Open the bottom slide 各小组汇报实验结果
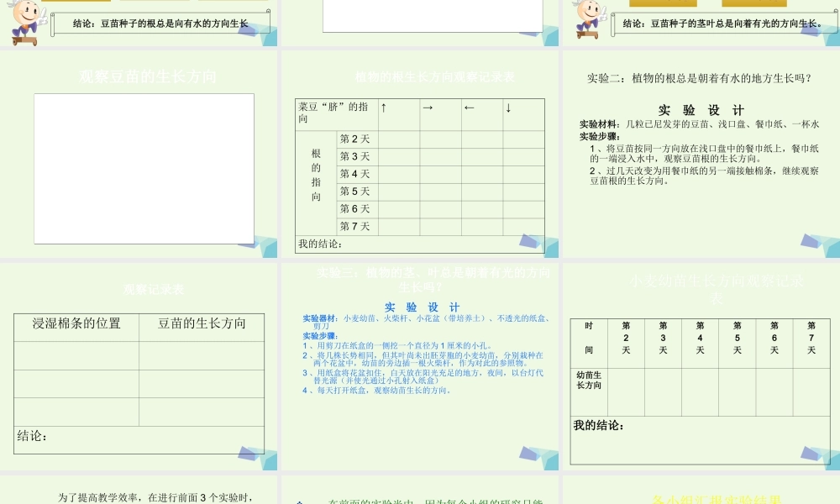Screen dimensions: 840x504 click(701, 490)
